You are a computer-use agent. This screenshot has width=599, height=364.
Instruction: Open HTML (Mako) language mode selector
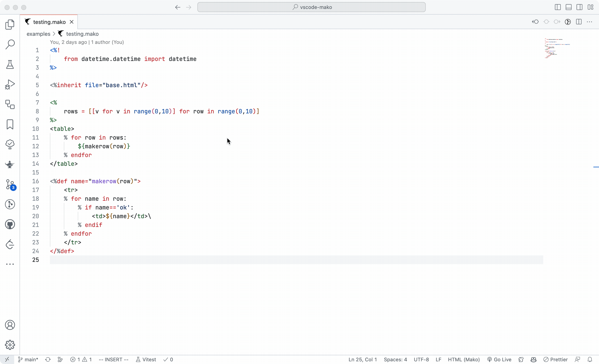tap(464, 359)
